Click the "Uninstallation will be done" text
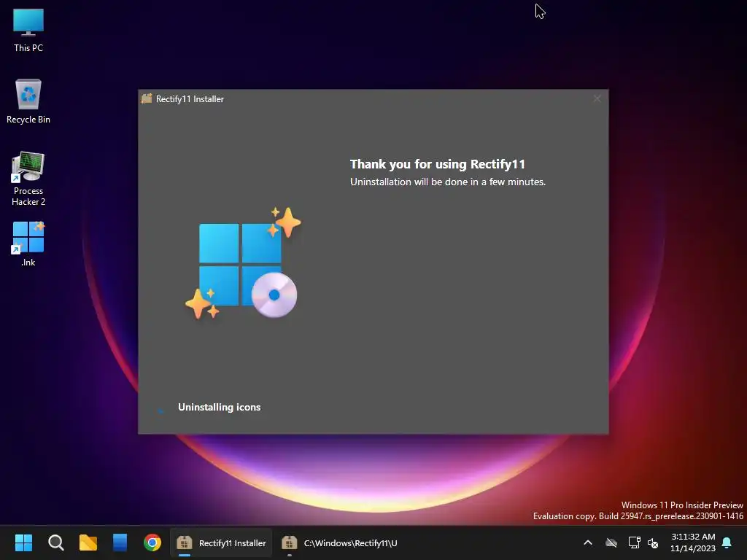This screenshot has width=747, height=560. tap(448, 182)
